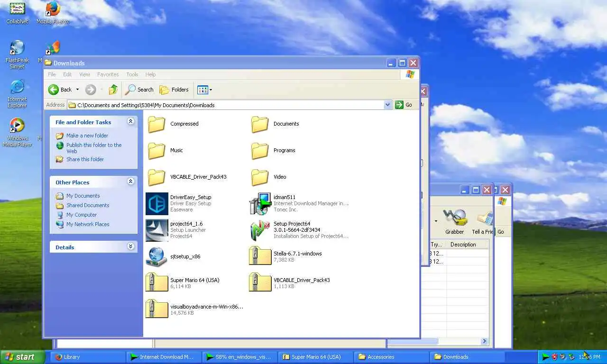The height and width of the screenshot is (364, 607).
Task: Select the DriverEasy_Setup installer icon
Action: 156,203
